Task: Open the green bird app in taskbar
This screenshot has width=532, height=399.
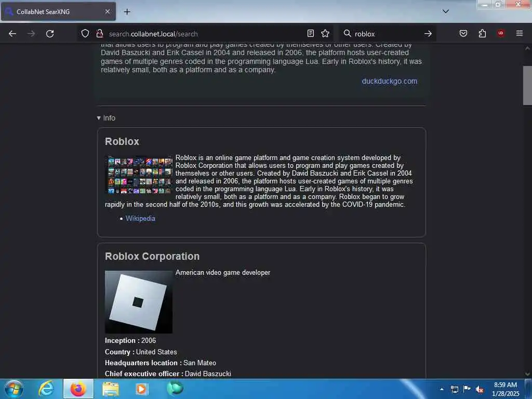Action: pyautogui.click(x=175, y=389)
